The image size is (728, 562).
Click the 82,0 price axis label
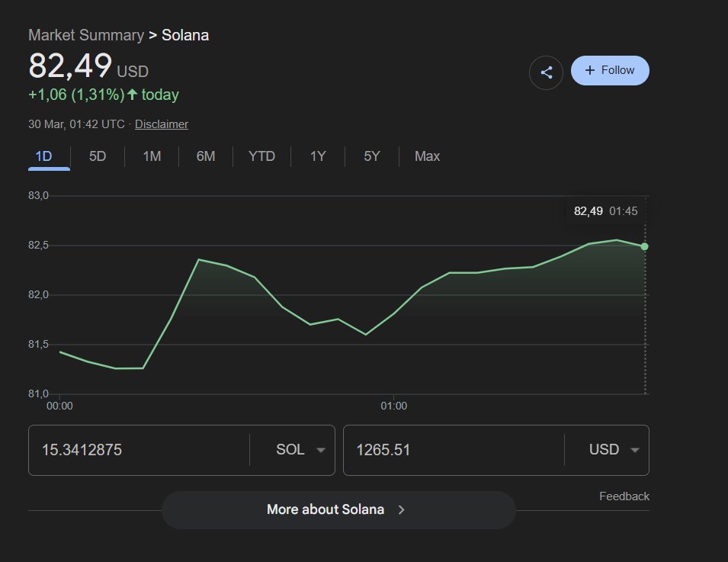tap(38, 295)
